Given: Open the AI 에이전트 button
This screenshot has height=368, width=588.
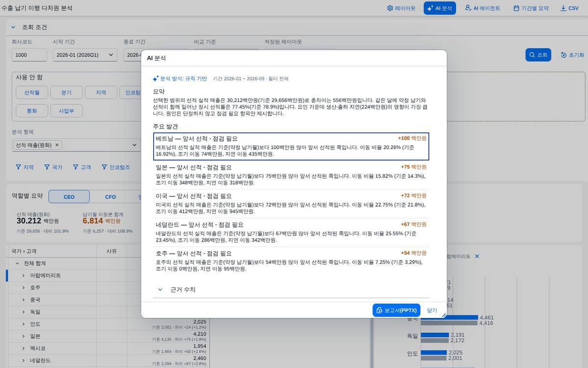Looking at the screenshot, I should [x=483, y=8].
